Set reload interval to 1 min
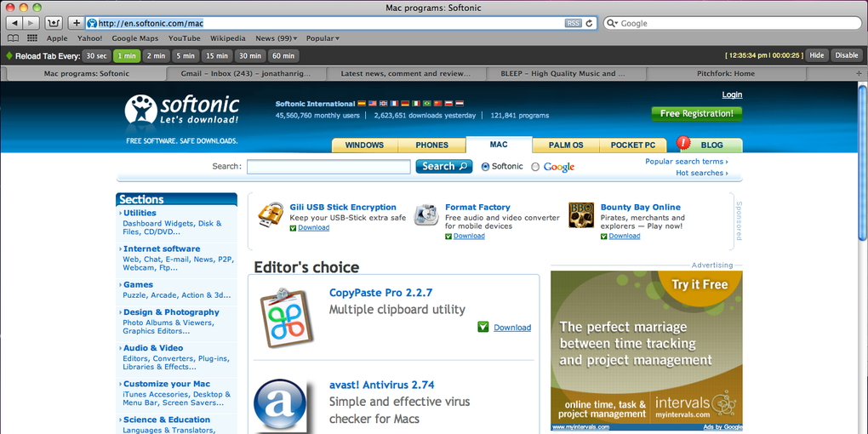The height and width of the screenshot is (434, 868). pyautogui.click(x=127, y=55)
